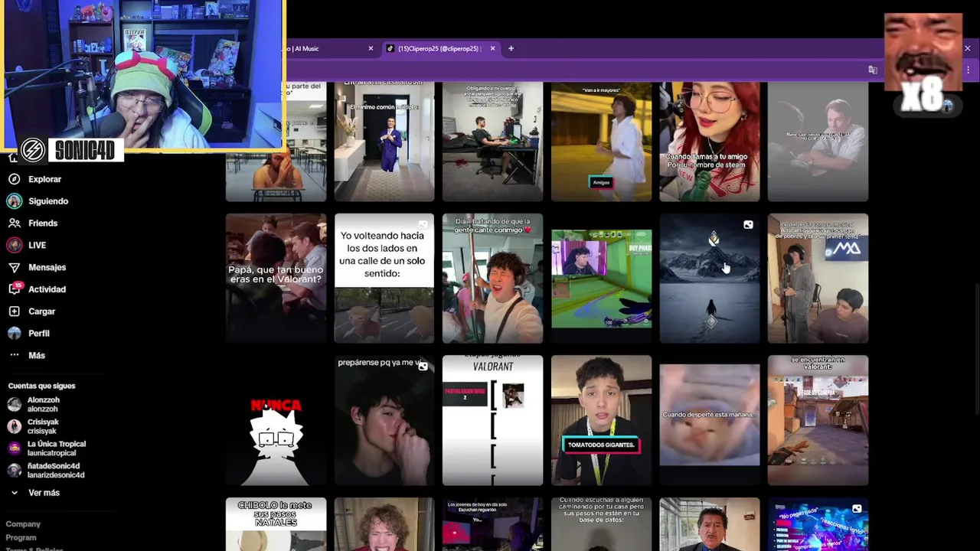Open video of man at desk gaming setup
Image resolution: width=980 pixels, height=551 pixels.
click(x=492, y=142)
